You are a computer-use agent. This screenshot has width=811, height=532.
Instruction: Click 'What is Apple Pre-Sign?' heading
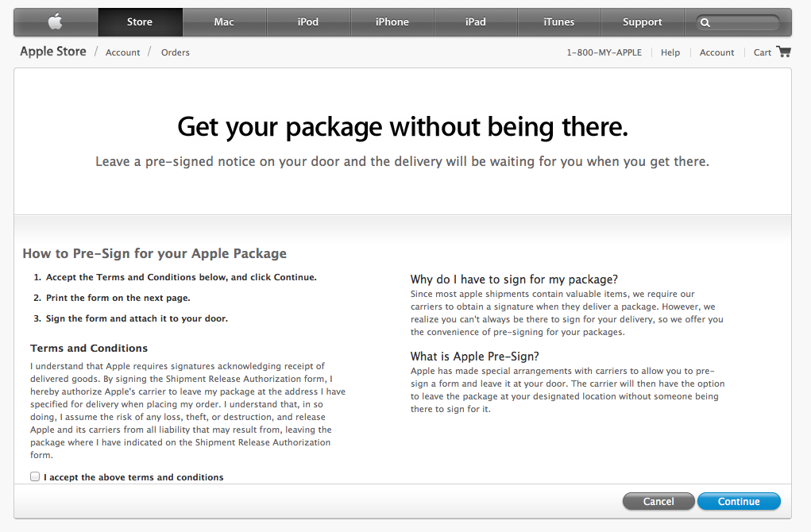coord(475,357)
